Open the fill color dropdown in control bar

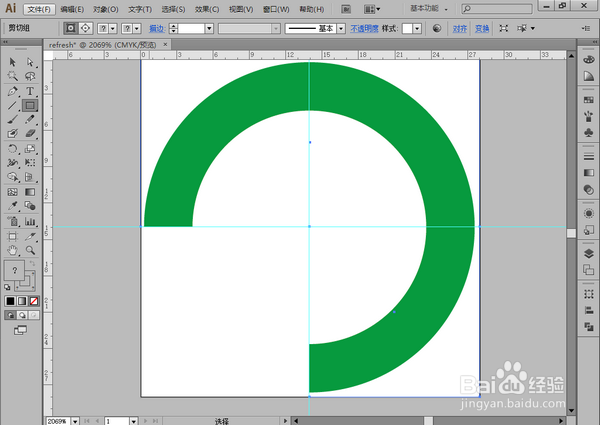point(113,28)
